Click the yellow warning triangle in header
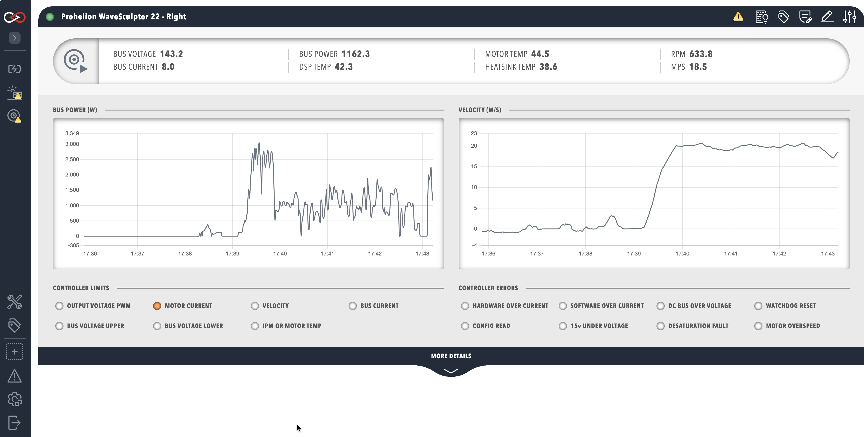Screen dimensions: 868x437 point(738,16)
